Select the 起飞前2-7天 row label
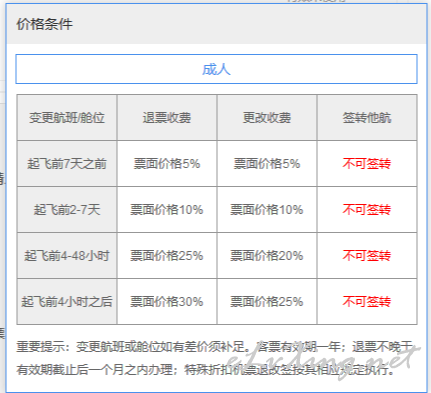Image resolution: width=431 pixels, height=393 pixels. pyautogui.click(x=67, y=210)
